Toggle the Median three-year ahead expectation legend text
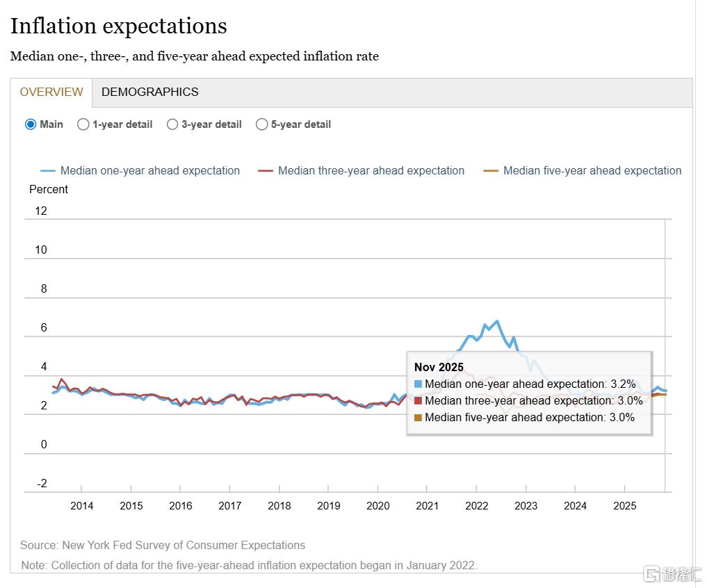This screenshot has width=707, height=588. click(x=371, y=171)
